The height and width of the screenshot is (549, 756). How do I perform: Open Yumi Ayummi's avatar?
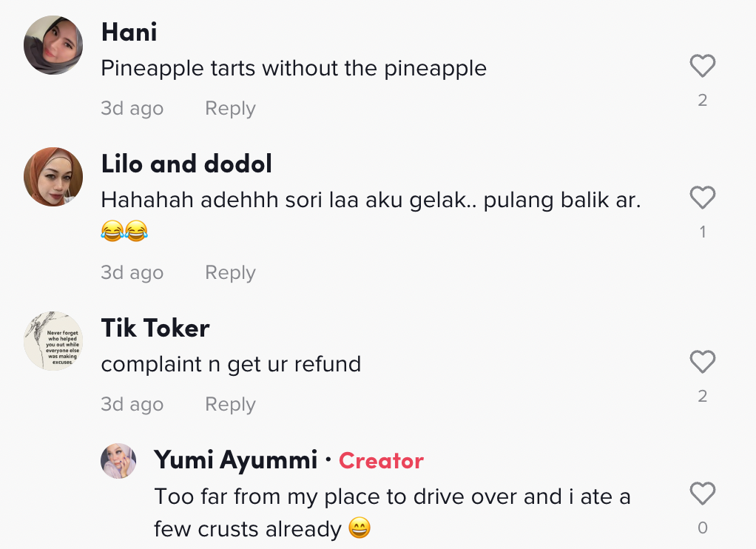pos(118,461)
